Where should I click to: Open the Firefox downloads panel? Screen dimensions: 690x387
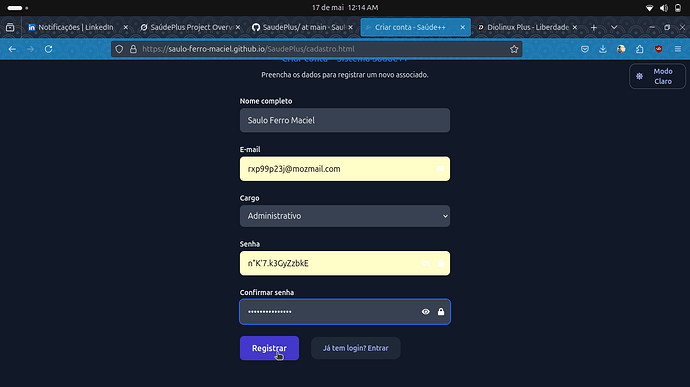click(x=603, y=49)
